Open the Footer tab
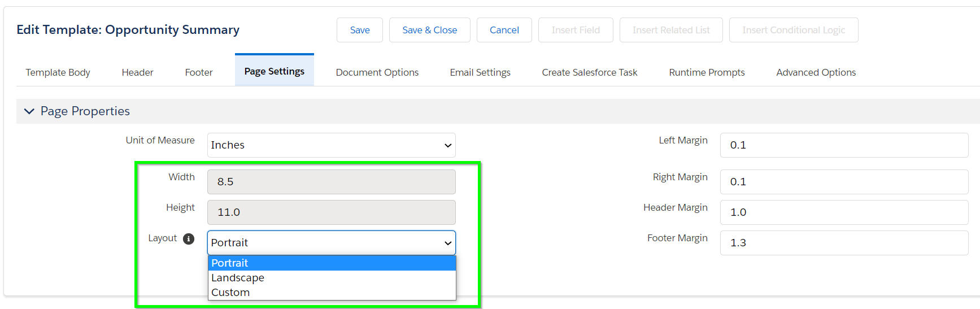Screen dimensions: 980x309 click(199, 72)
